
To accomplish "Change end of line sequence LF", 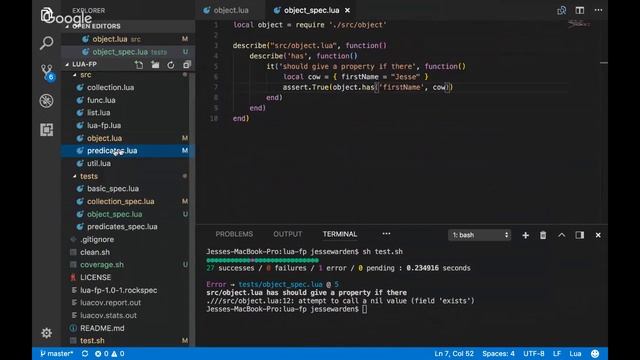I will pos(557,353).
